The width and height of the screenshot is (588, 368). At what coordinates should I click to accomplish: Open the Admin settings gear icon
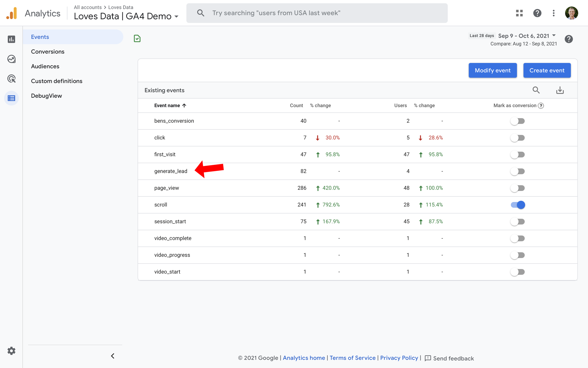tap(12, 351)
